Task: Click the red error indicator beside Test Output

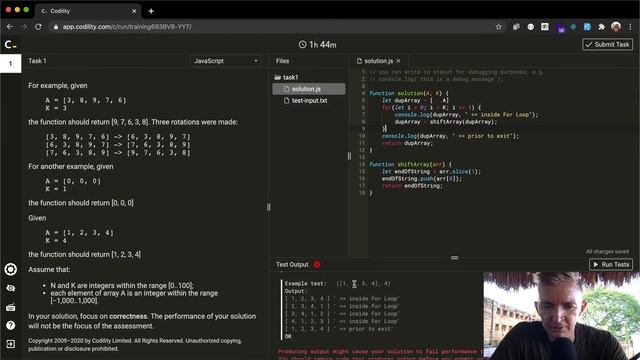Action: click(317, 265)
